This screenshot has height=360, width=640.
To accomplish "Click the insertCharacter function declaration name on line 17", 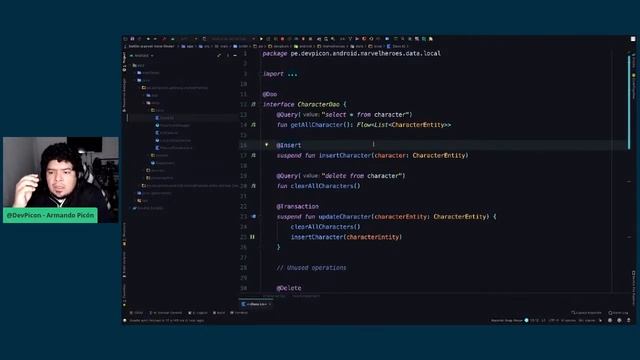I will tap(345, 156).
